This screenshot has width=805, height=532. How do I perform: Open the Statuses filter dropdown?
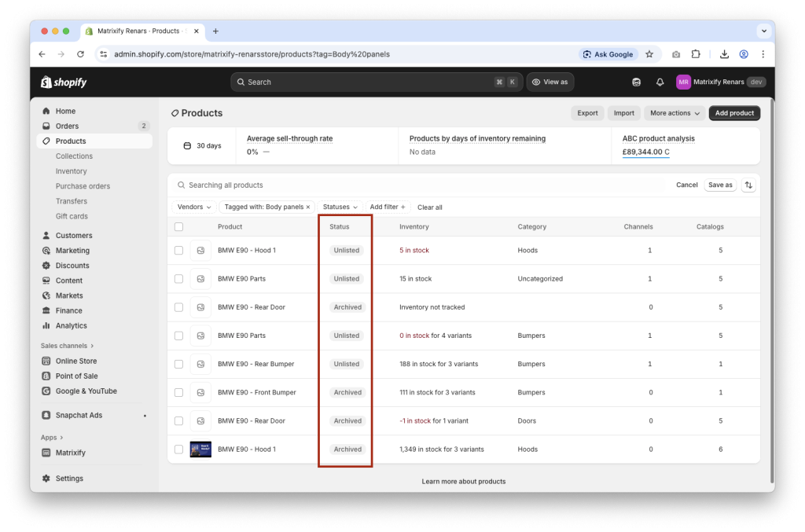point(340,207)
